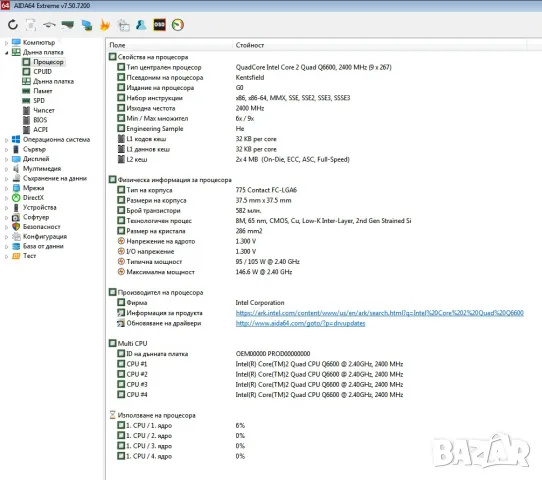Click the clipboard report wizard icon
542x480 pixels.
(123, 25)
